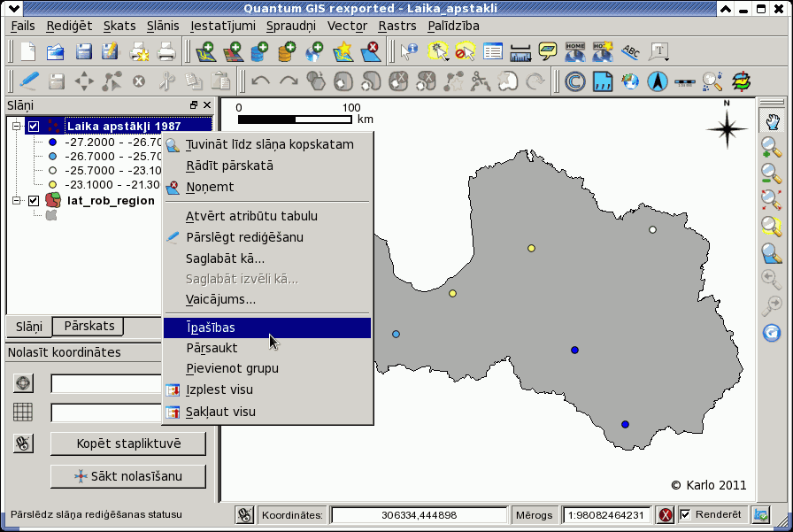
Task: Click the North Arrow plugin icon
Action: [658, 81]
